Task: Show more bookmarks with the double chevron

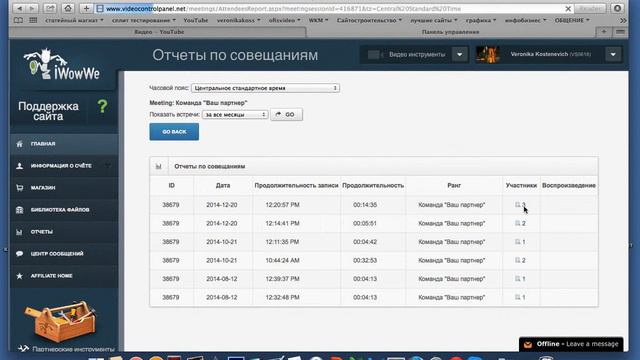Action: [x=623, y=20]
